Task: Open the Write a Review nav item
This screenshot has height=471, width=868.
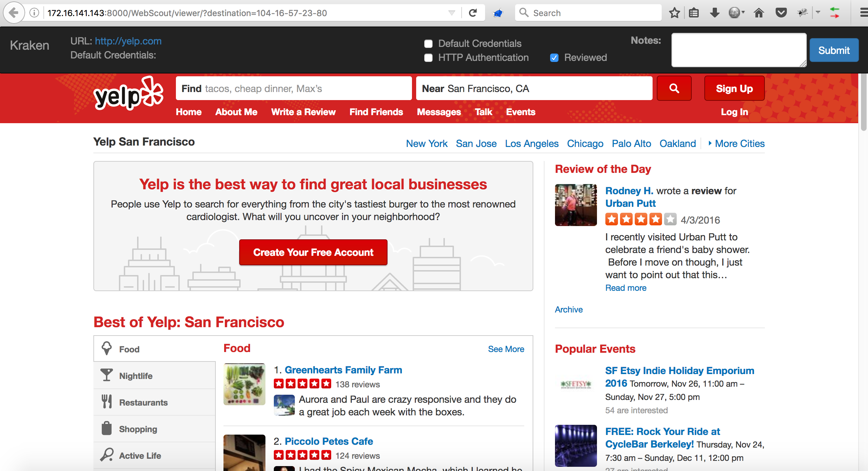Action: (x=303, y=112)
